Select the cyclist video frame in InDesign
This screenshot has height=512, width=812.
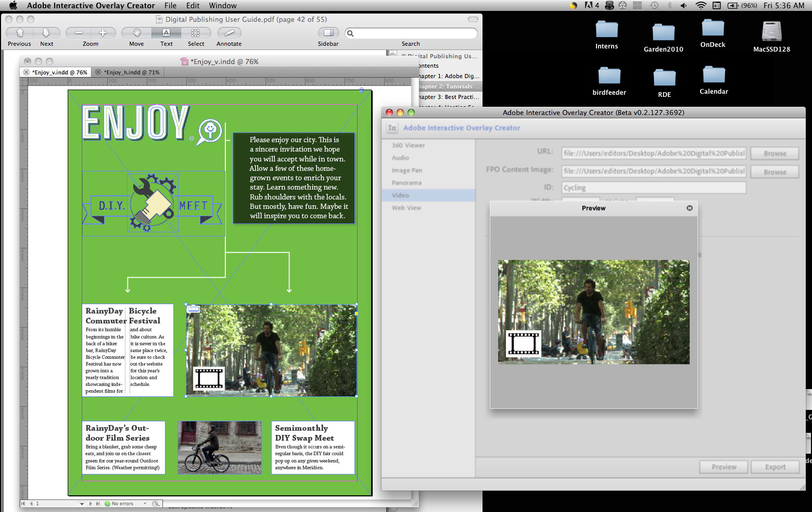point(271,351)
